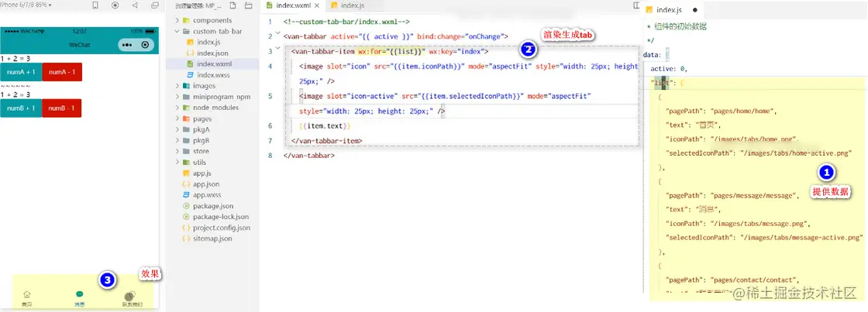This screenshot has width=868, height=312.
Task: Open index.json under custom-tab-bar
Action: (212, 53)
